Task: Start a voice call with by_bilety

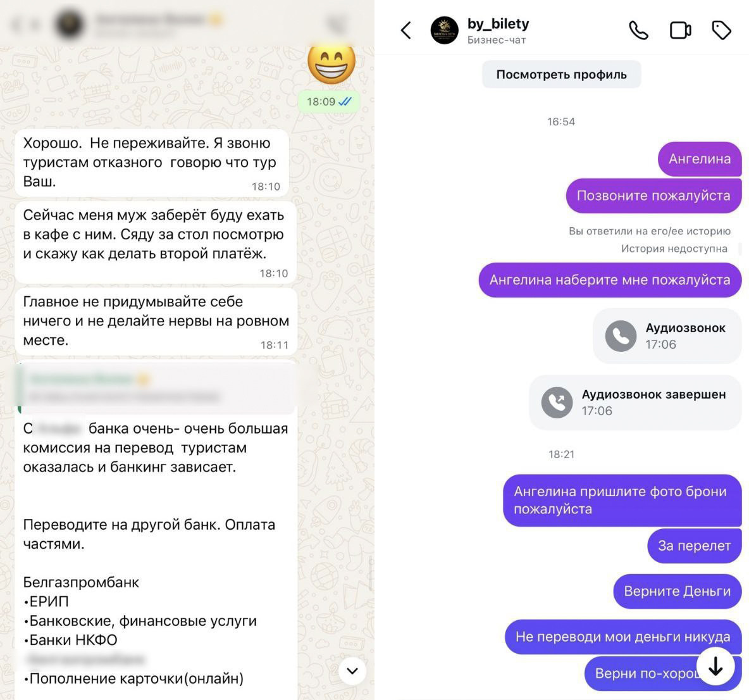Action: coord(638,30)
